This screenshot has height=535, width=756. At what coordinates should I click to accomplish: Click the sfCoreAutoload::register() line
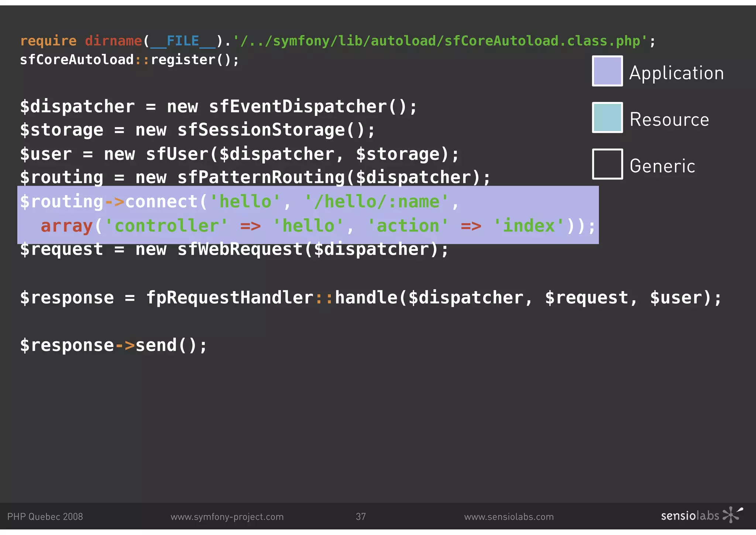(x=129, y=60)
